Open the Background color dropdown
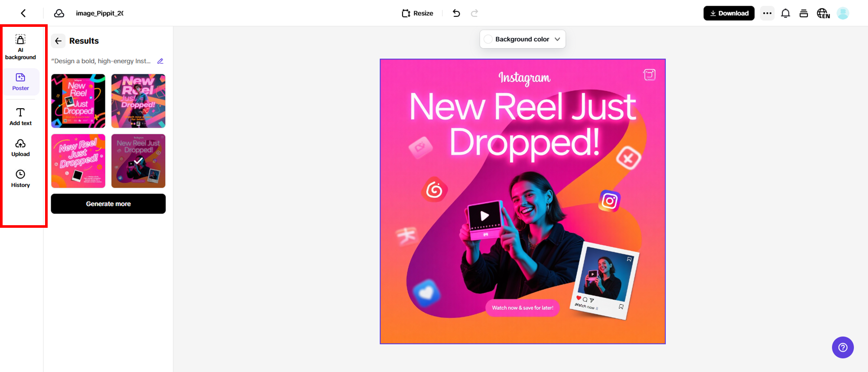 [523, 39]
